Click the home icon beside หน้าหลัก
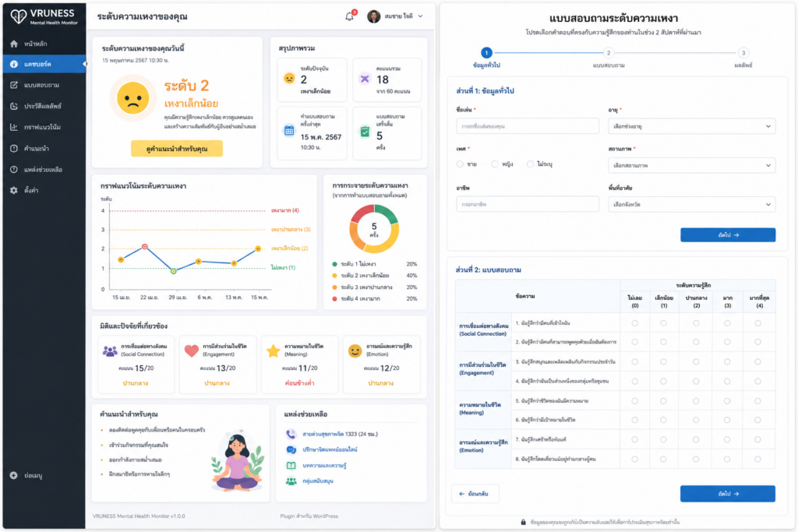This screenshot has width=798, height=532. click(x=14, y=44)
